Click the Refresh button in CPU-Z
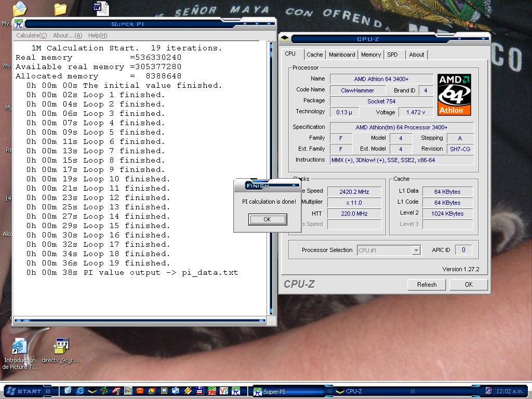This screenshot has width=532, height=399. coord(427,285)
